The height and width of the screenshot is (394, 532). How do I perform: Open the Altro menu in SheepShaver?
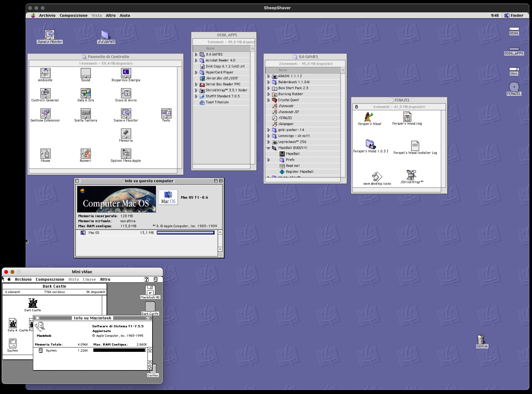(x=110, y=16)
